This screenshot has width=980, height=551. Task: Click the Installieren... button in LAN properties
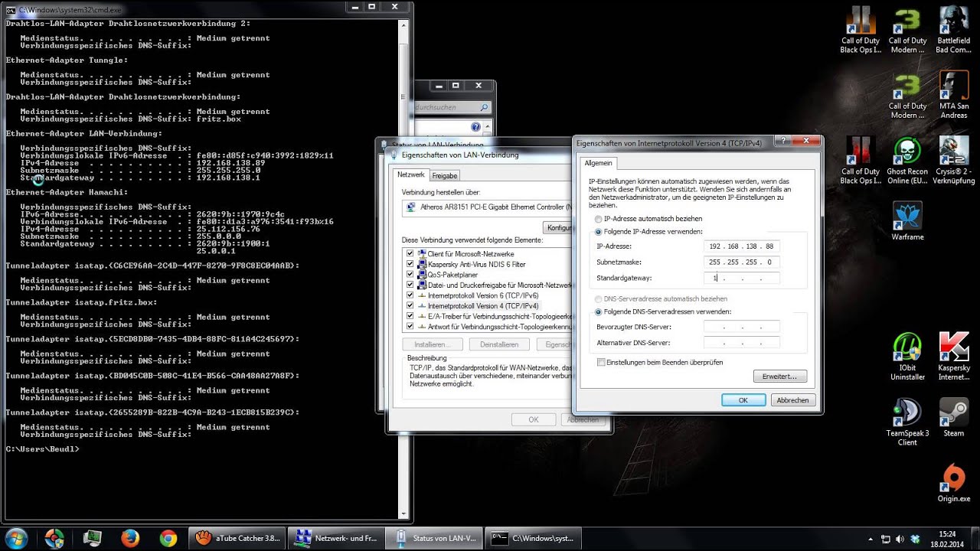click(x=433, y=344)
